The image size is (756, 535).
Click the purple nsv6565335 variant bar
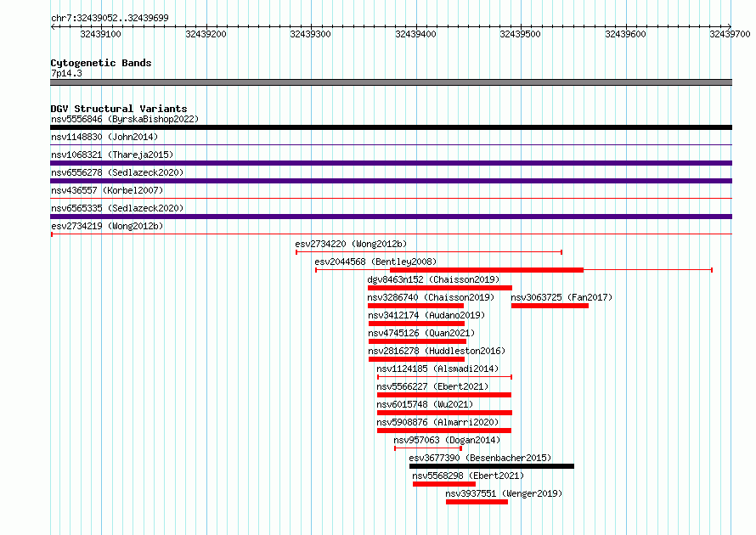pos(391,217)
